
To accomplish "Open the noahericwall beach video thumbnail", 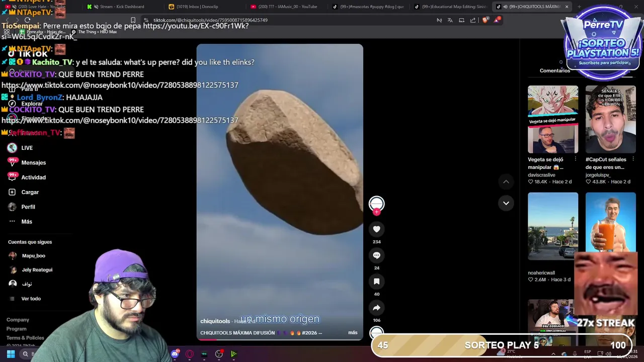I will (x=553, y=226).
